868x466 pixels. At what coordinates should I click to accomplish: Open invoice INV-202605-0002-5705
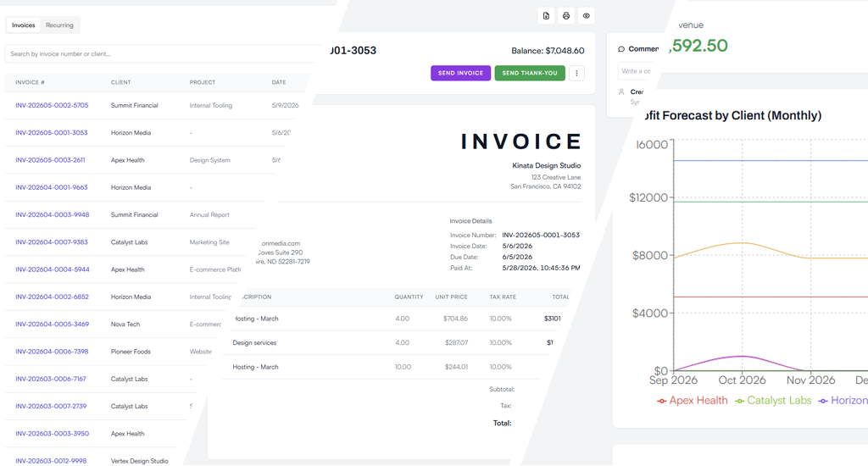click(x=52, y=105)
